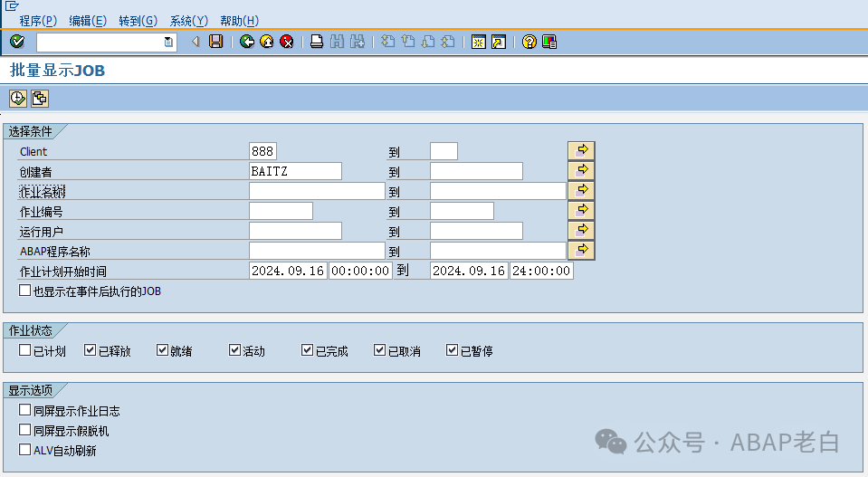Uncheck the 就绪 status checkbox
The image size is (868, 477).
tap(162, 349)
